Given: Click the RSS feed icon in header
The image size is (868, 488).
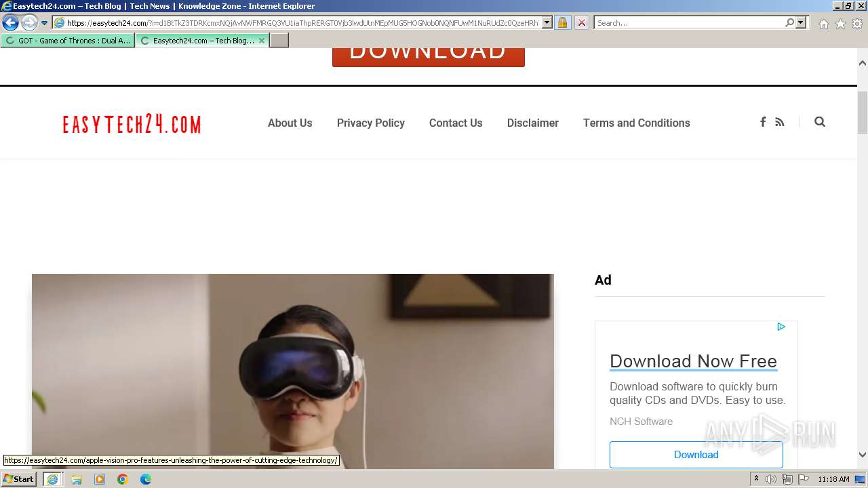Looking at the screenshot, I should pos(780,122).
